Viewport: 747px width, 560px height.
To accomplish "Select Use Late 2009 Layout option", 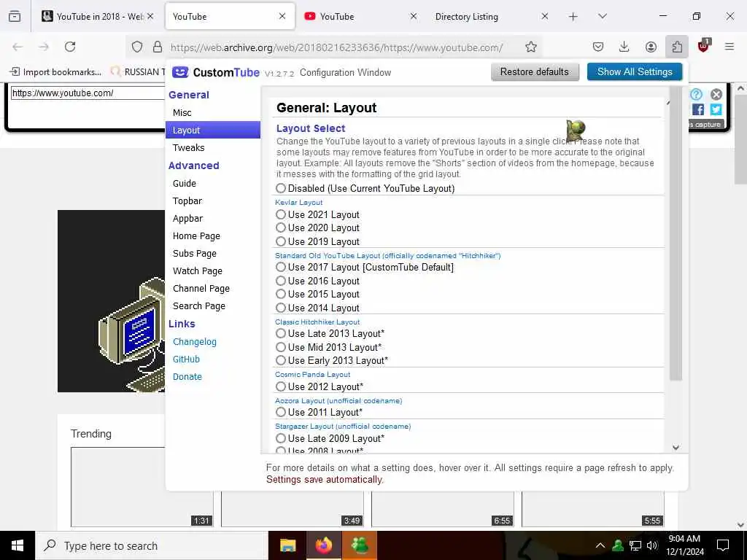I will pos(281,438).
